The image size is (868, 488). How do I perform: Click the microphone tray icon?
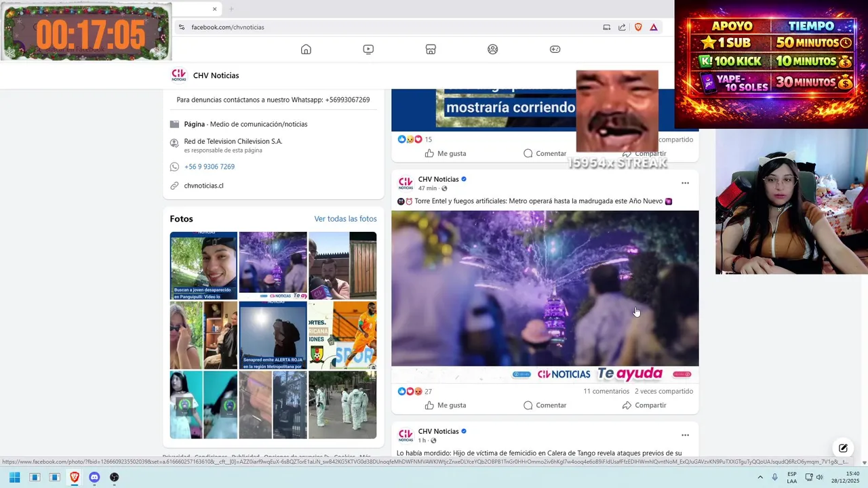[x=775, y=477]
